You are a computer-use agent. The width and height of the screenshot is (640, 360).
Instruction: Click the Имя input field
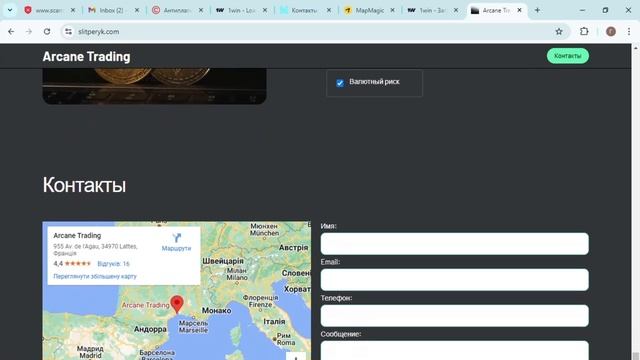[454, 244]
